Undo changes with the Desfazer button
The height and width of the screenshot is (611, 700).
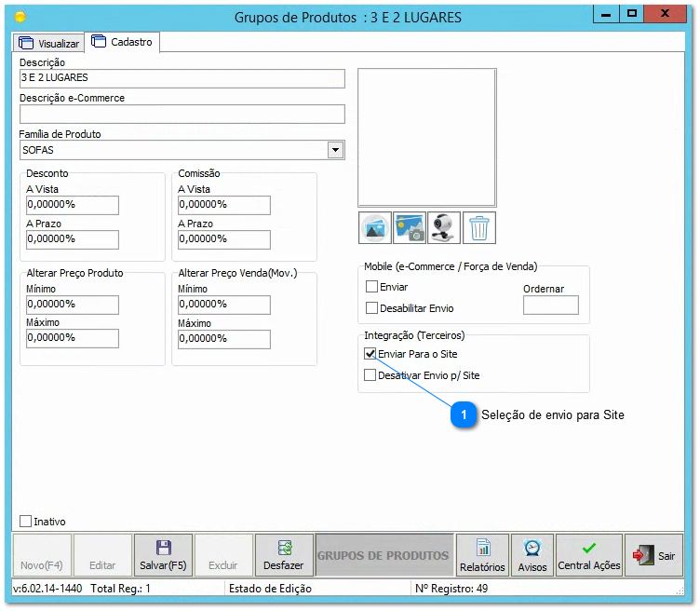pyautogui.click(x=283, y=555)
